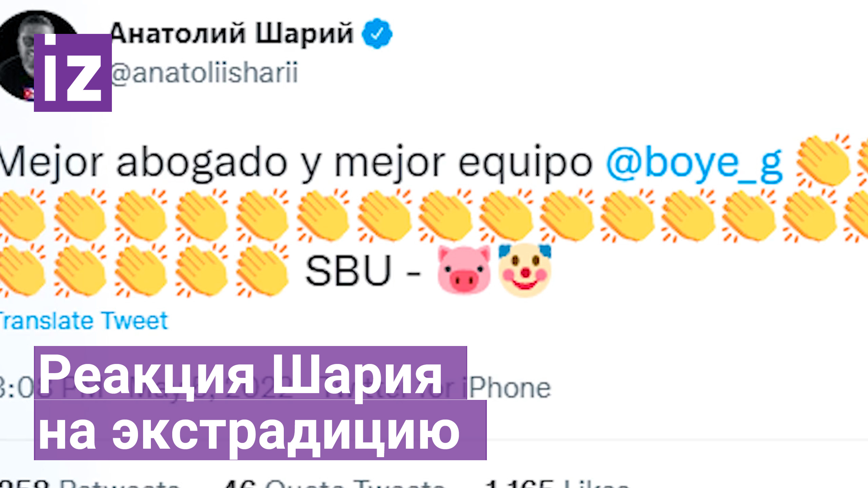Click the 'Mejor abogado' tweet text
Viewport: 868px width, 488px height.
tap(143, 163)
